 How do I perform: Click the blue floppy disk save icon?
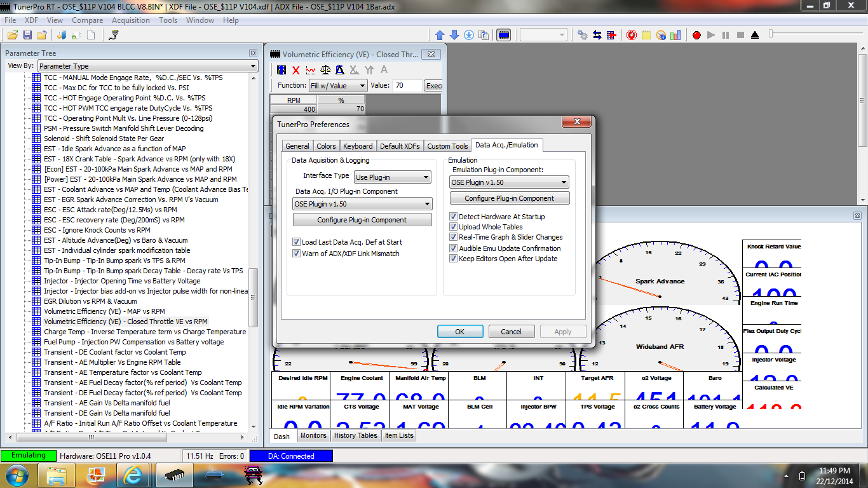pos(27,35)
